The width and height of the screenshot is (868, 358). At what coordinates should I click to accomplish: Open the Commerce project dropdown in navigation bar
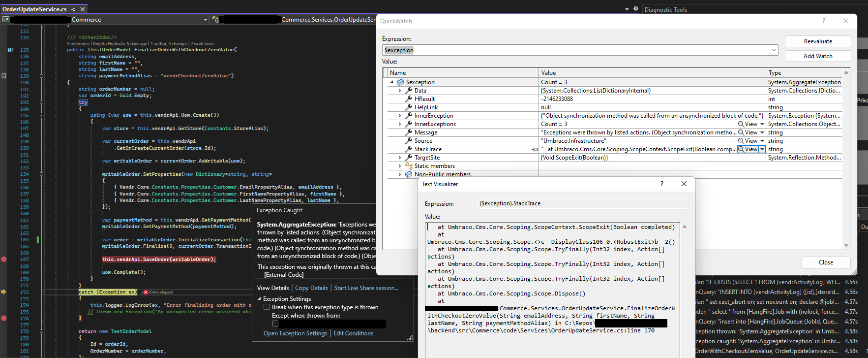point(205,20)
